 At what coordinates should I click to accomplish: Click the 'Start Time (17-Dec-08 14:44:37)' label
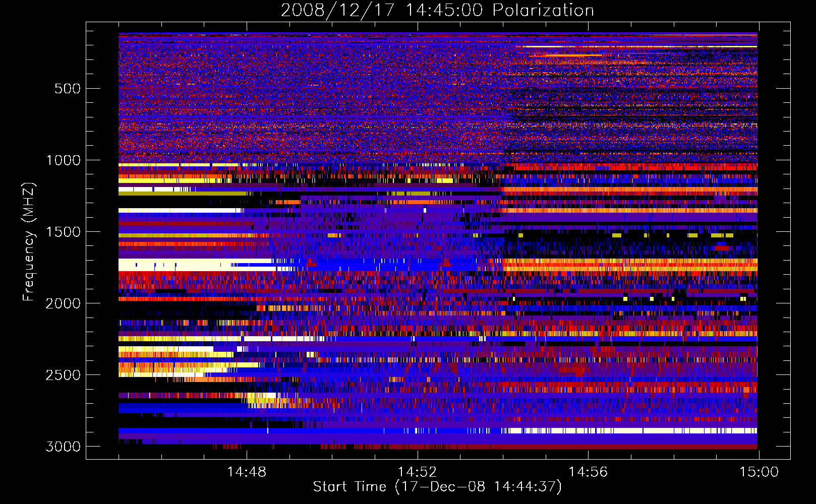tap(437, 487)
